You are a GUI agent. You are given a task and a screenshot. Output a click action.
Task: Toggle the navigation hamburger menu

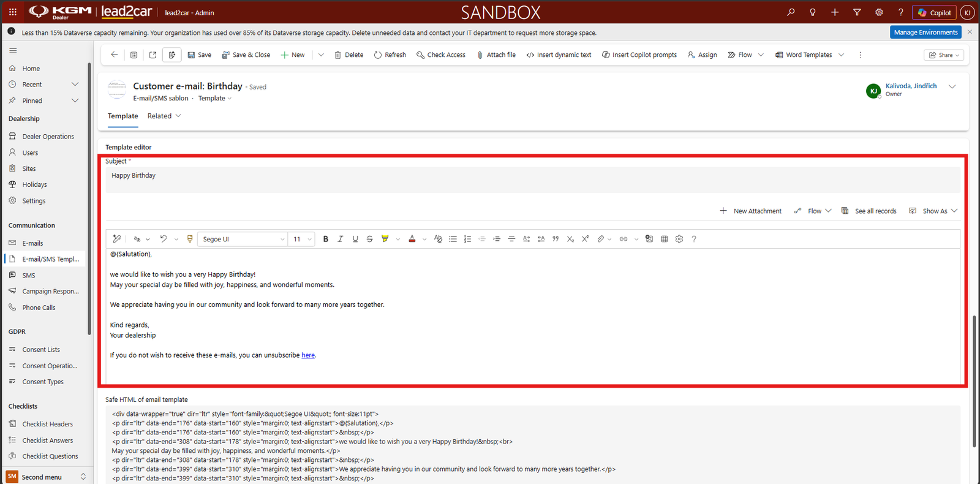click(x=13, y=51)
